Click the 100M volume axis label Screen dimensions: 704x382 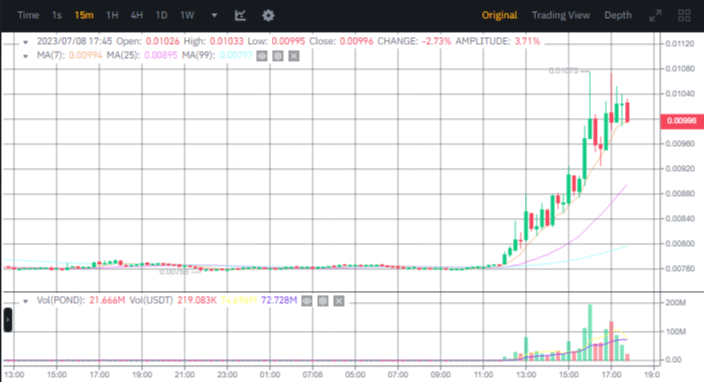(676, 332)
